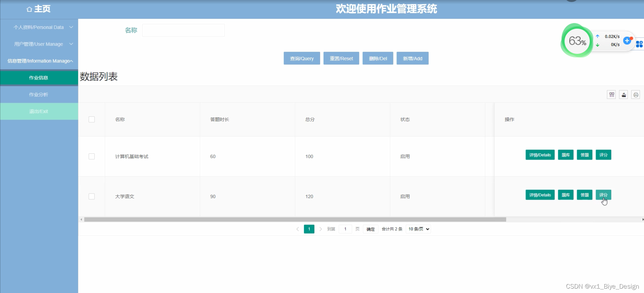
Task: Expand 用户管理/User Manage menu
Action: tap(39, 44)
